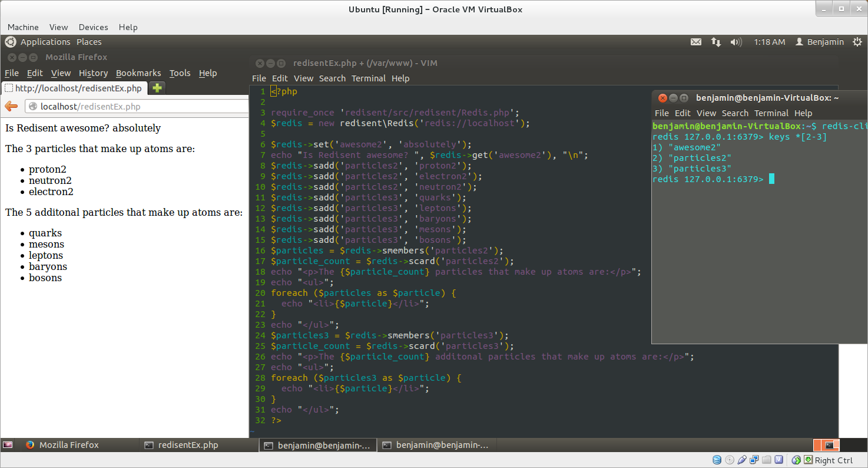Viewport: 868px width, 468px height.
Task: Open File menu in benjamin terminal window
Action: [x=662, y=113]
